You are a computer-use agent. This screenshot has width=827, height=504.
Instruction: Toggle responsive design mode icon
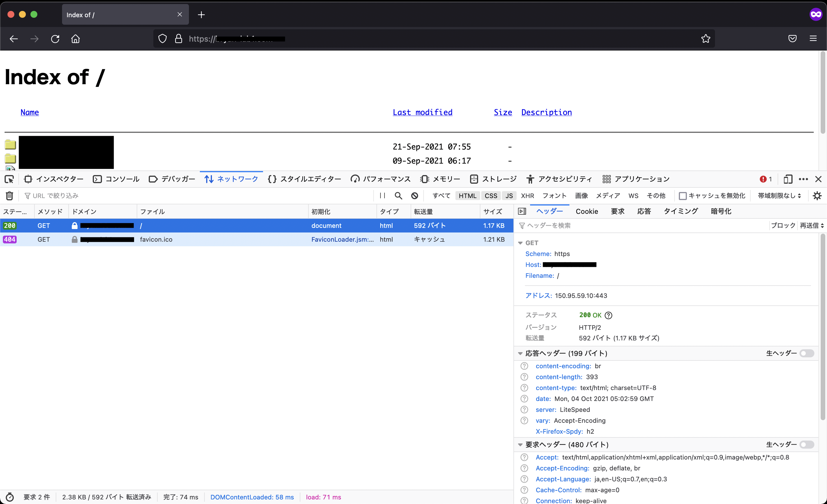coord(788,179)
